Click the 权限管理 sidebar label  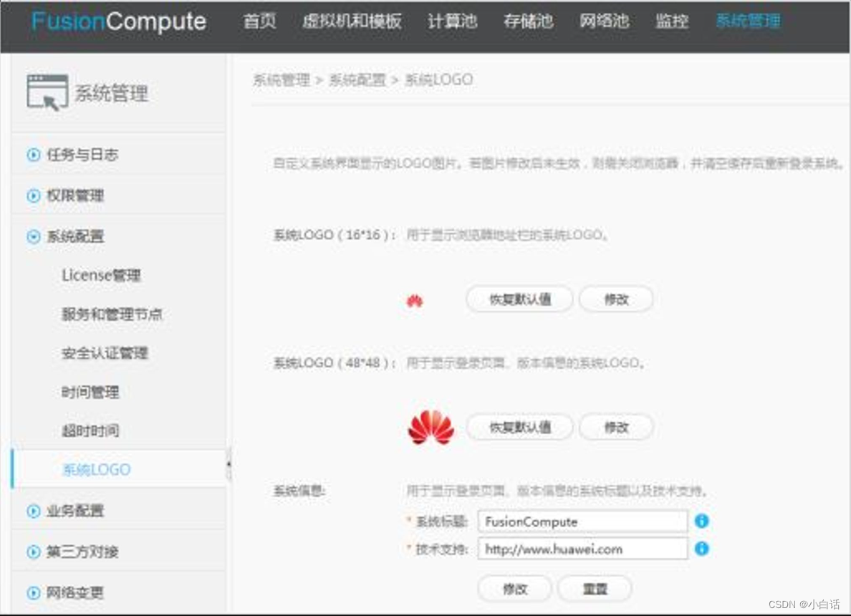click(75, 196)
